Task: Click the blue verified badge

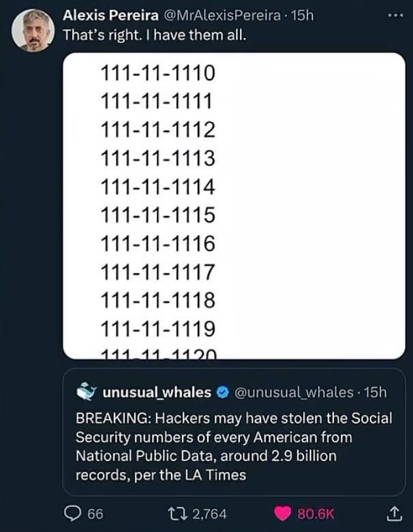Action: (x=223, y=392)
